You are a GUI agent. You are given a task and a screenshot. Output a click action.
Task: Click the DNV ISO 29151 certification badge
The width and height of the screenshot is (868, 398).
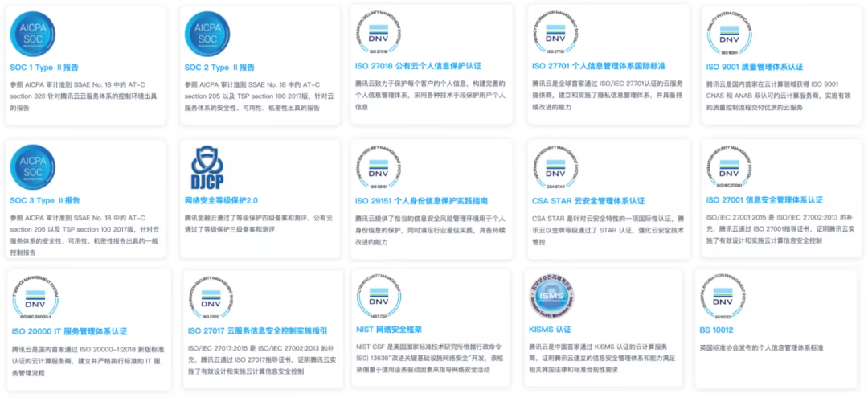click(379, 168)
